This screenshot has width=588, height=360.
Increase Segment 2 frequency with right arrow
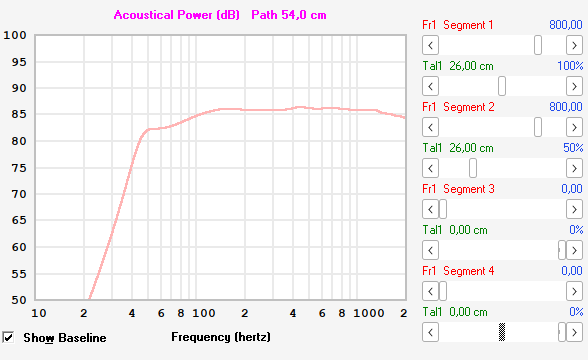point(574,127)
